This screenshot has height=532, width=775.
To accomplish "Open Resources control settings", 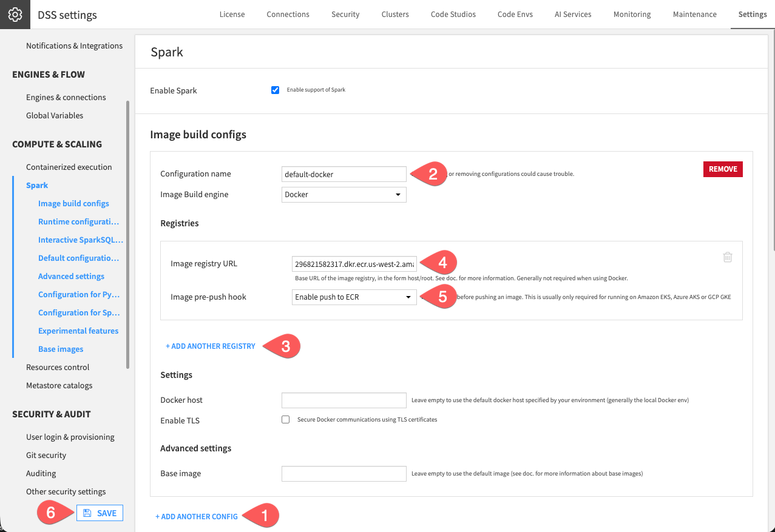I will tap(58, 367).
